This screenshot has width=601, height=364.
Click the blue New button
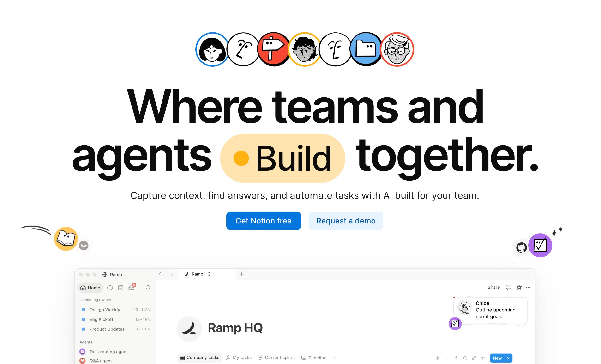(x=497, y=358)
